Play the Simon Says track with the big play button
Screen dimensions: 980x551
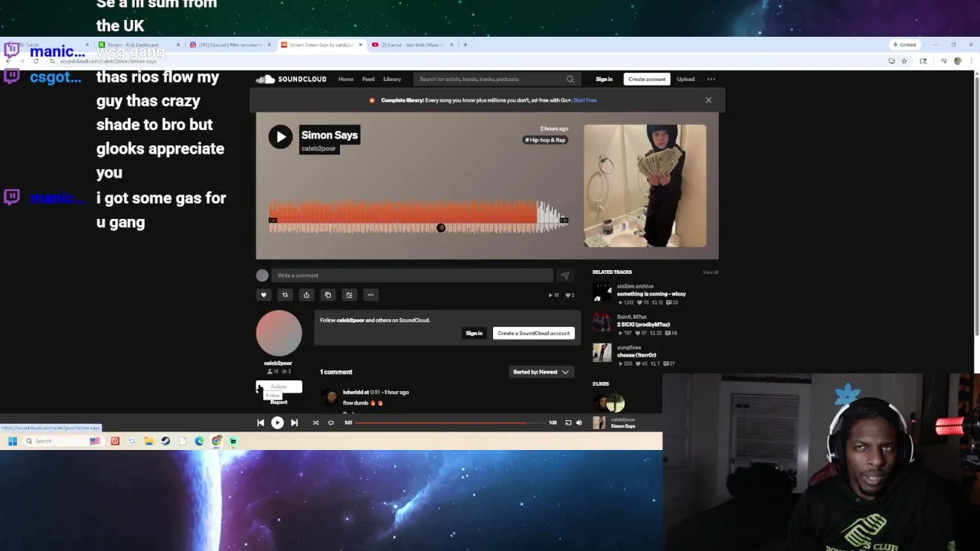[280, 137]
